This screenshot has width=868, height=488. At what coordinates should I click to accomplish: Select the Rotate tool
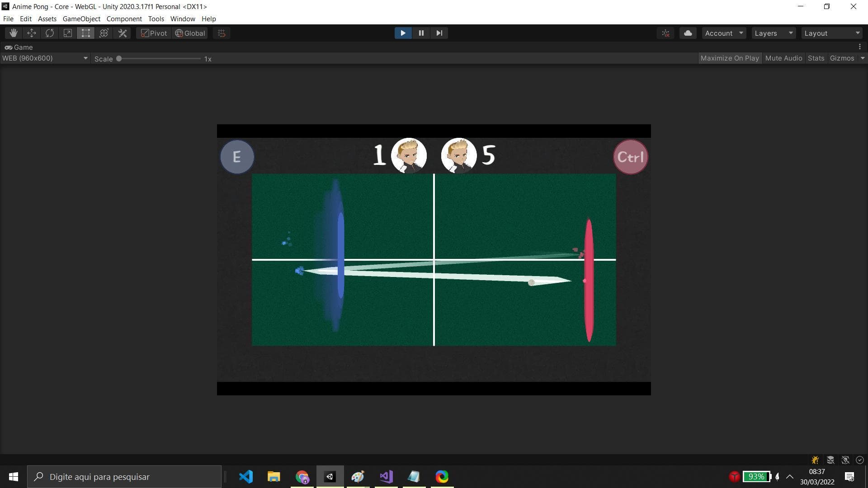(x=50, y=33)
